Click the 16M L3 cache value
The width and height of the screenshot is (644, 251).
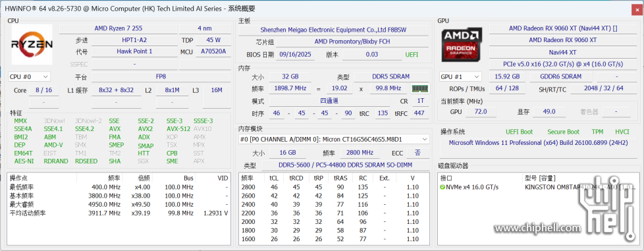[217, 90]
